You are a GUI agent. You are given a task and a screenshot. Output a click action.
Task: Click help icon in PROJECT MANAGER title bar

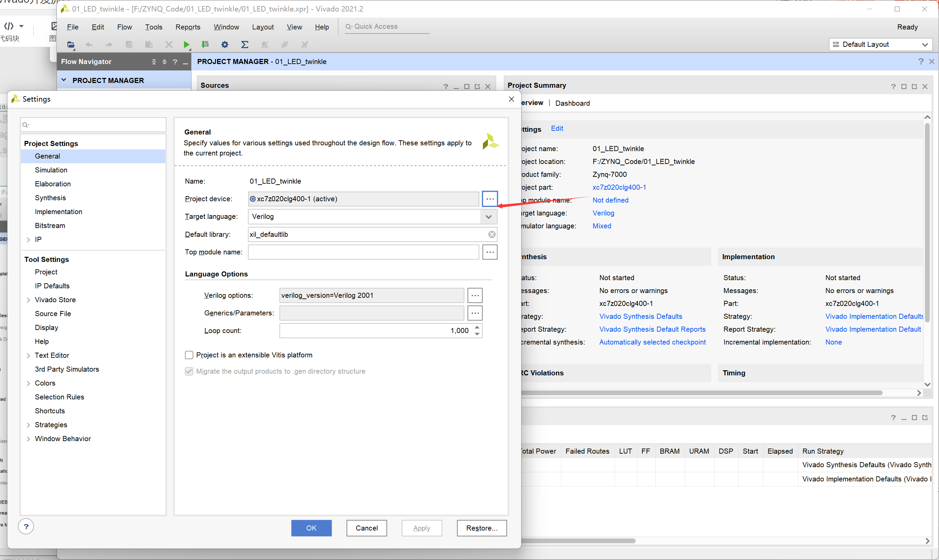tap(921, 61)
